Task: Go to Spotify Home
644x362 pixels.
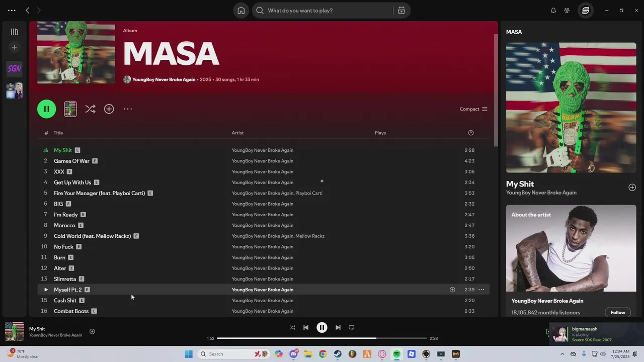Action: coord(241,11)
